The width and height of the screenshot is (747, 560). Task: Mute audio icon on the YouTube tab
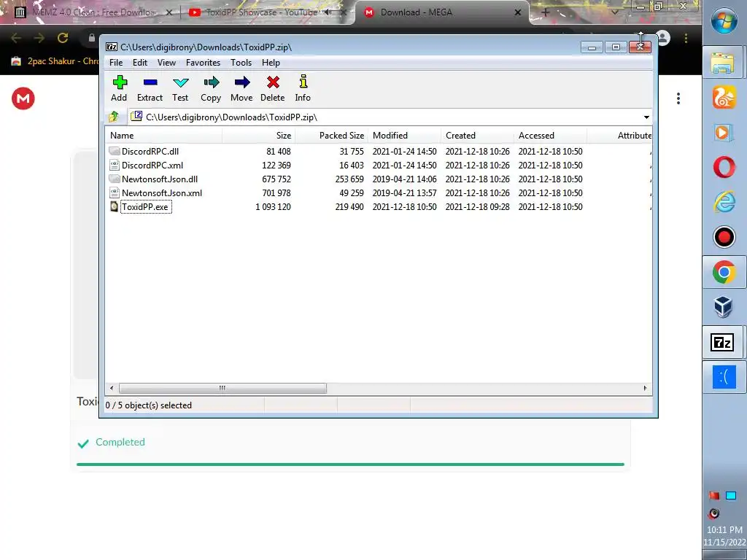tap(328, 12)
